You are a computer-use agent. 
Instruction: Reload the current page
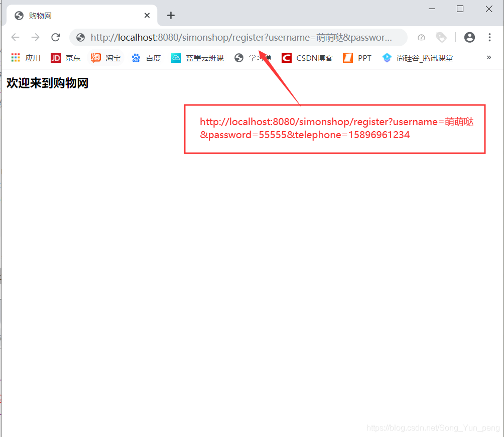(x=56, y=37)
